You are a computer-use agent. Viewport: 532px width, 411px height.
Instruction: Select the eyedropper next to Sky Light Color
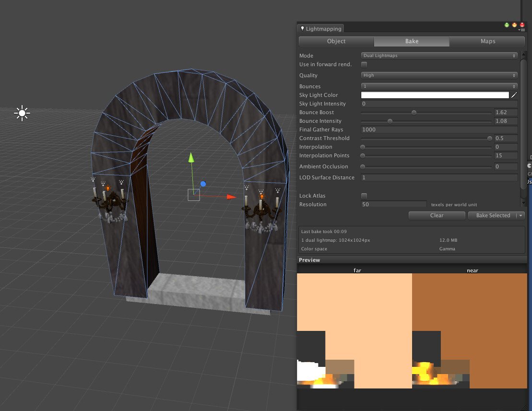coord(514,95)
